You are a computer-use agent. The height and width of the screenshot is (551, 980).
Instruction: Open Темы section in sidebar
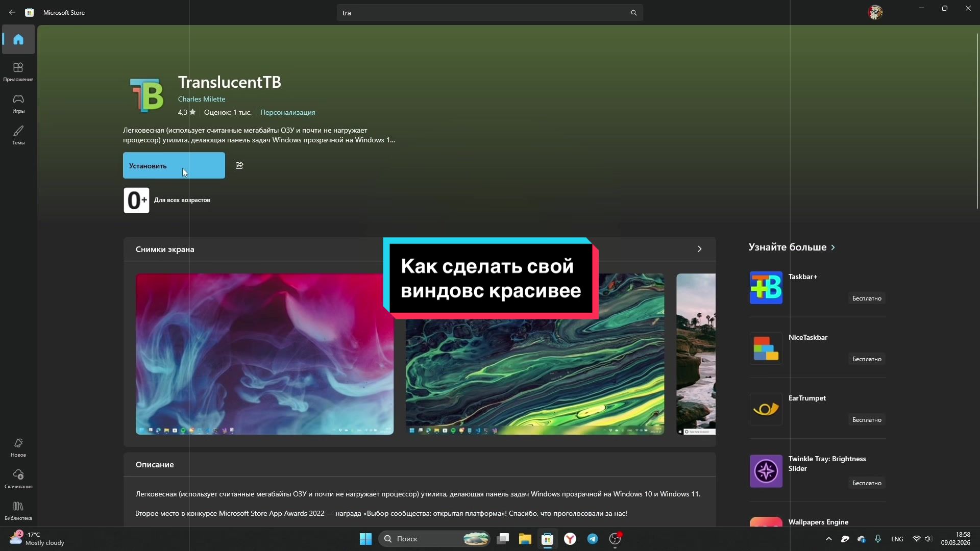18,135
